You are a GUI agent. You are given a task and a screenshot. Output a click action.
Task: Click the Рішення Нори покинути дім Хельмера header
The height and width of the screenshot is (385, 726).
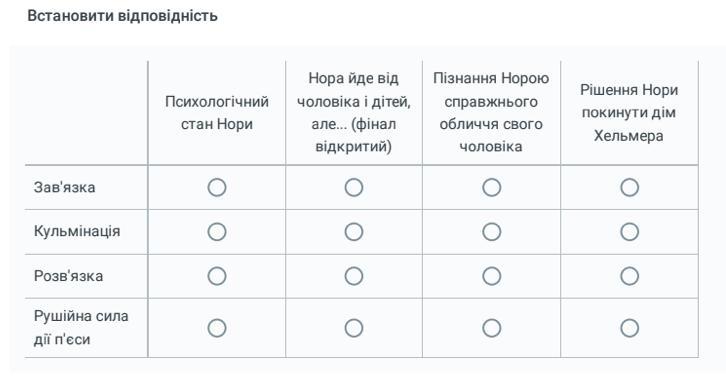point(629,112)
